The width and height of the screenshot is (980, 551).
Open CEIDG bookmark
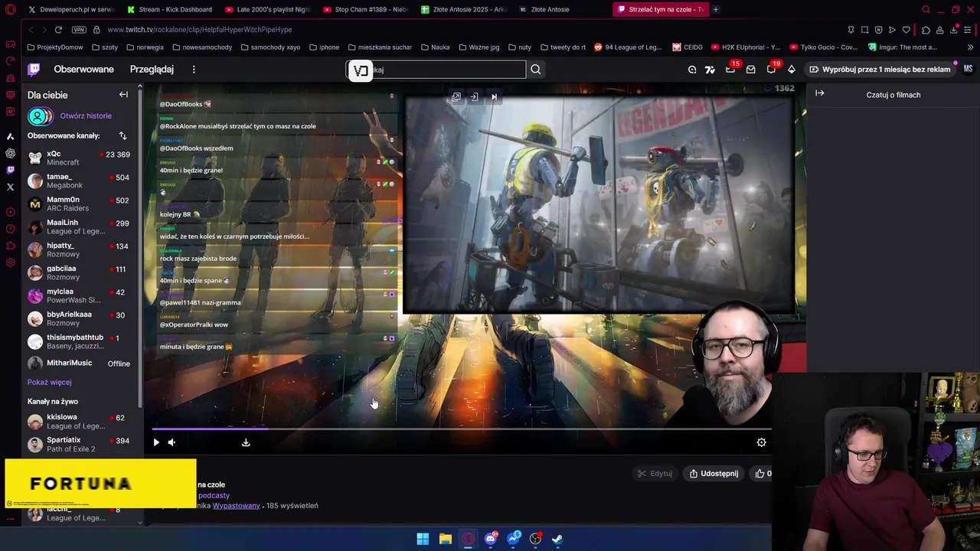[688, 47]
